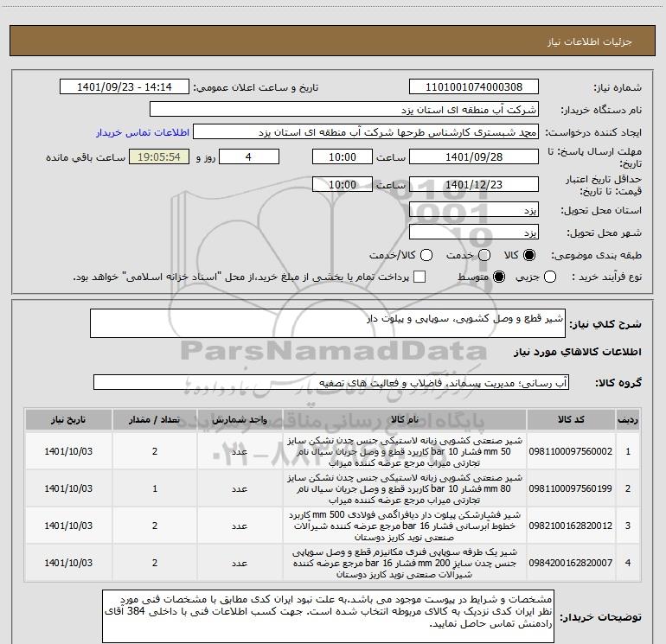The image size is (666, 644).
Task: Click the نام کالا column header
Action: 405,419
